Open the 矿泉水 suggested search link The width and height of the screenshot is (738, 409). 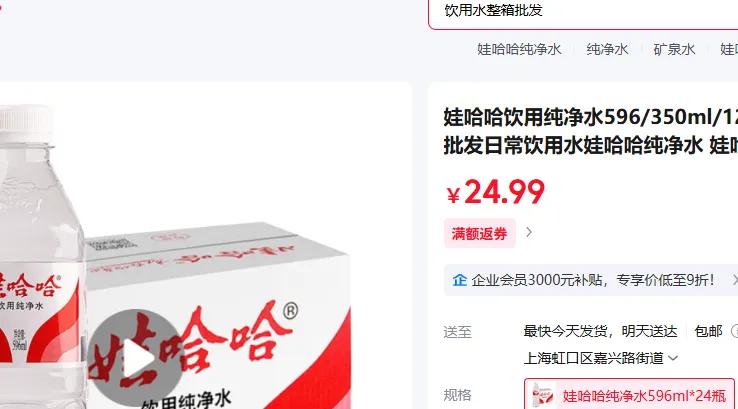click(674, 49)
